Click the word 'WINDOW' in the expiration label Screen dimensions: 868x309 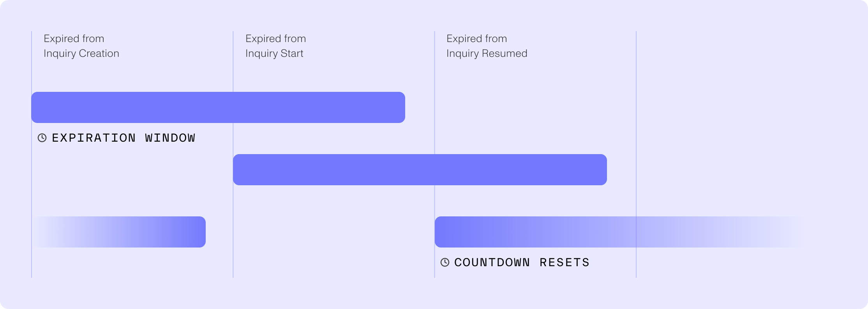170,138
